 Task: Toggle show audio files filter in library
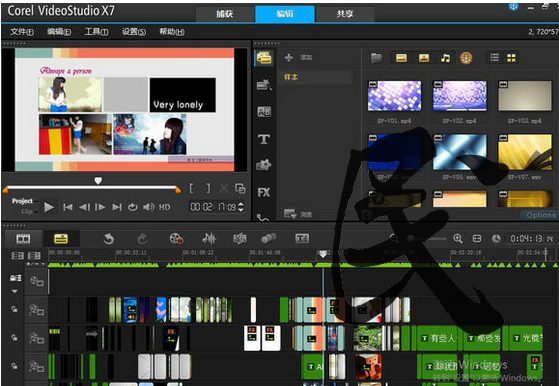(445, 58)
